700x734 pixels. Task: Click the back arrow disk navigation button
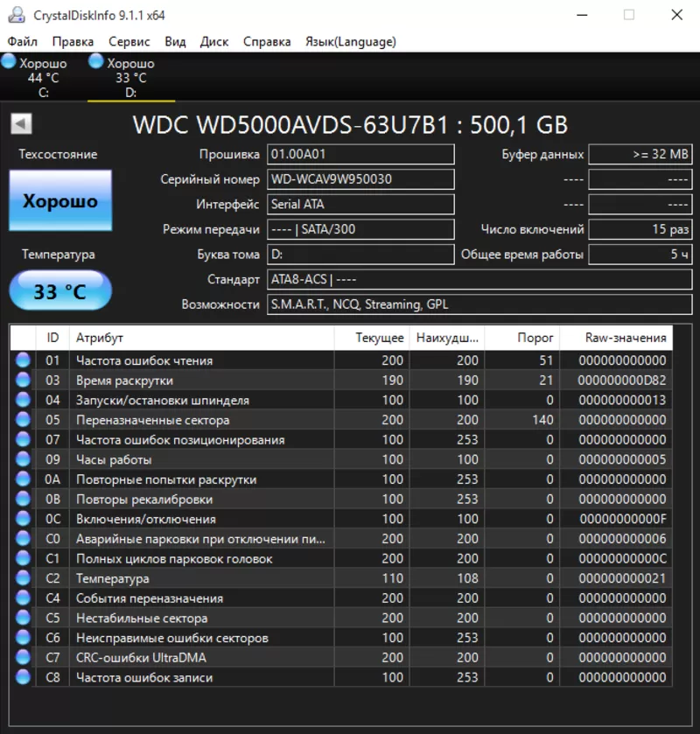[x=21, y=124]
